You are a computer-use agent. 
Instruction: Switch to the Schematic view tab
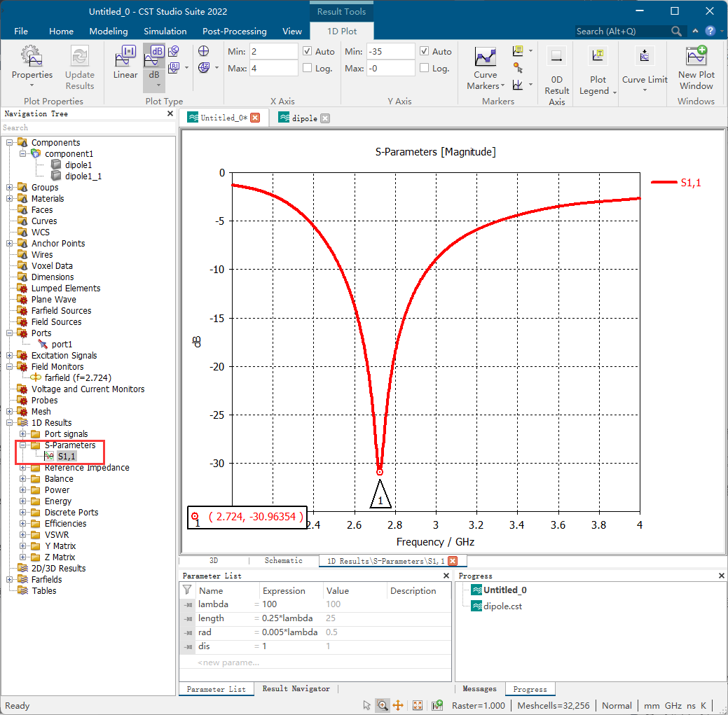pyautogui.click(x=283, y=560)
